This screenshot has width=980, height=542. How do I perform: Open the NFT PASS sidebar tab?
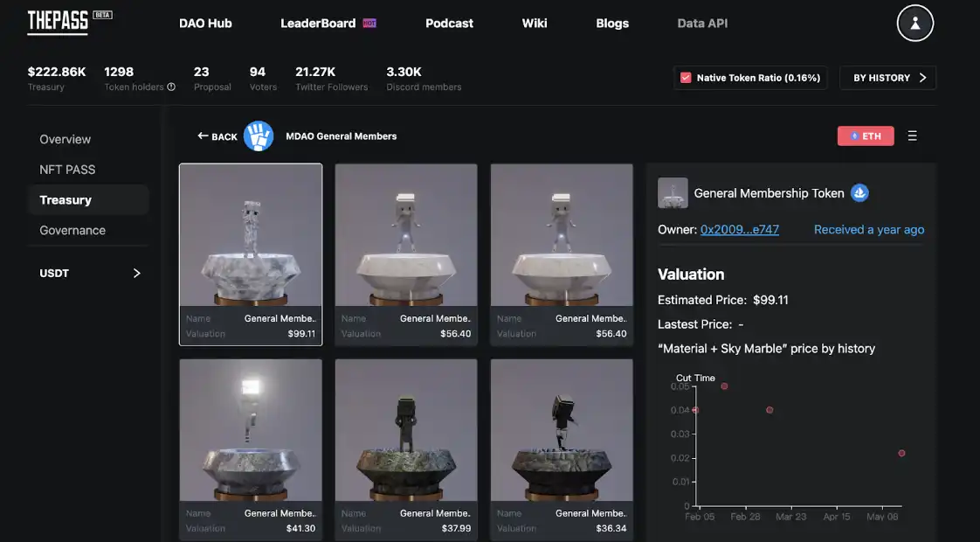(x=67, y=170)
